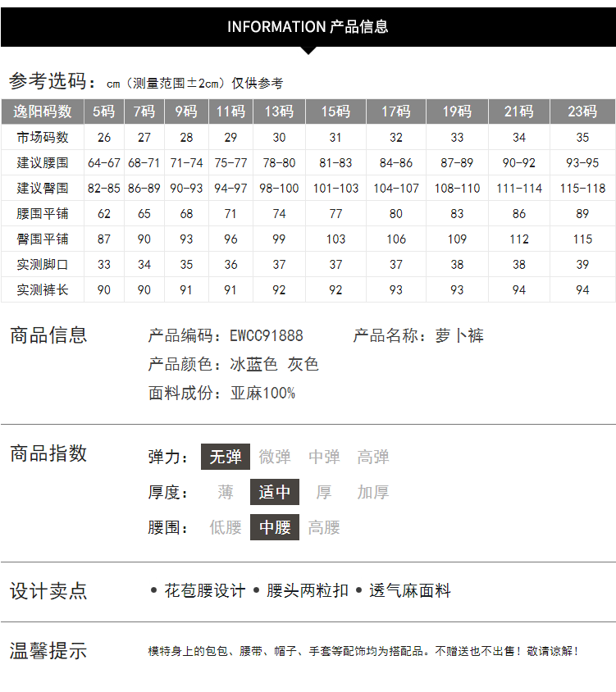Click the 实测脚口 row label
616x692 pixels.
click(x=43, y=264)
